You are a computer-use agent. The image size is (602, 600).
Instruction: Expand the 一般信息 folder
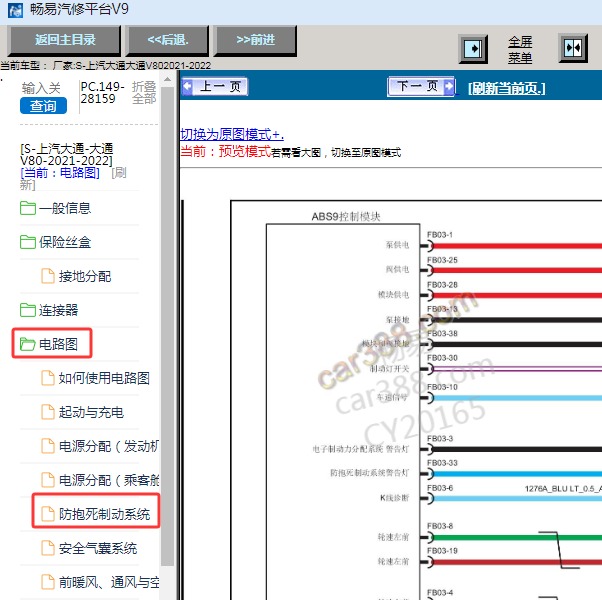coord(65,208)
